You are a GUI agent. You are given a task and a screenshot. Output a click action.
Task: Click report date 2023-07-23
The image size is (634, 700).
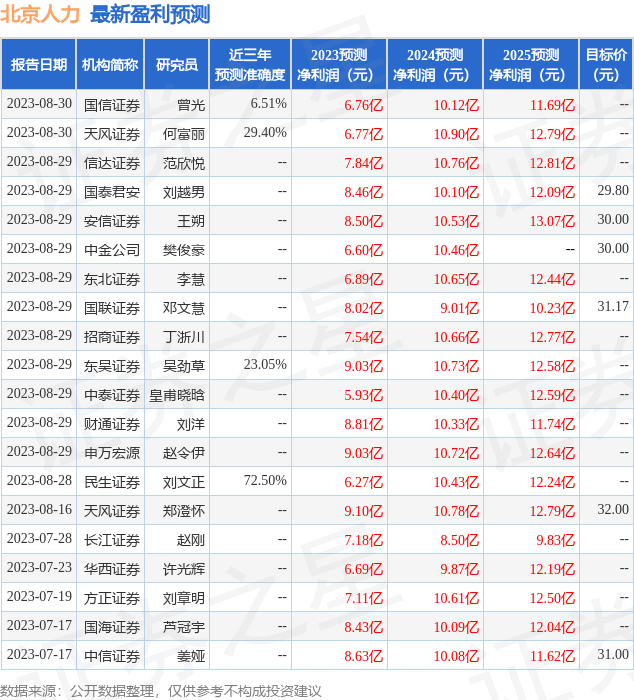[x=39, y=568]
